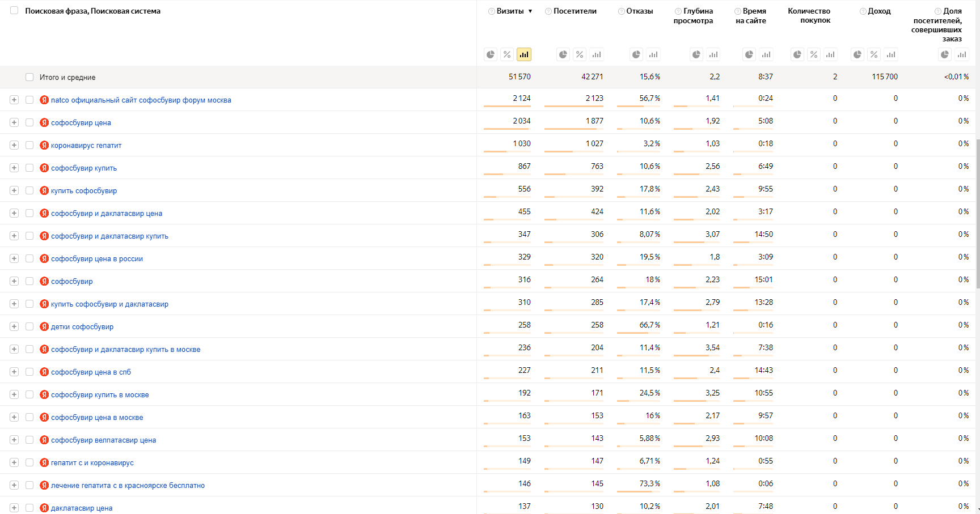Image resolution: width=980 pixels, height=514 pixels.
Task: Sort by Время на сайте column header
Action: click(751, 16)
